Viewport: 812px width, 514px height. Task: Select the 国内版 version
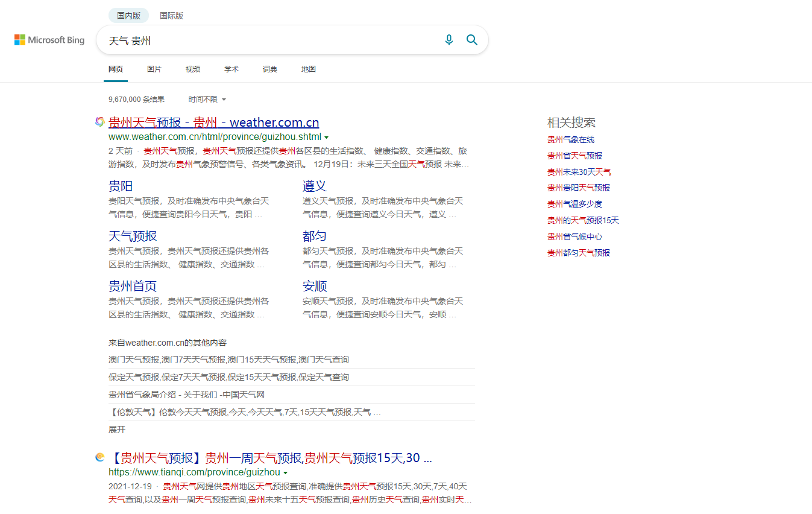coord(128,15)
